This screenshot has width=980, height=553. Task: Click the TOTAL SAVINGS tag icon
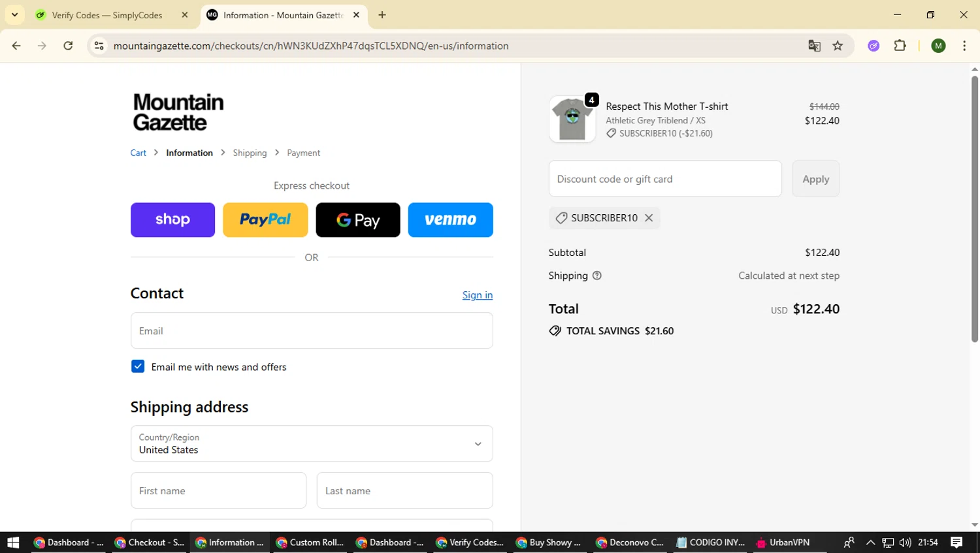pyautogui.click(x=555, y=331)
